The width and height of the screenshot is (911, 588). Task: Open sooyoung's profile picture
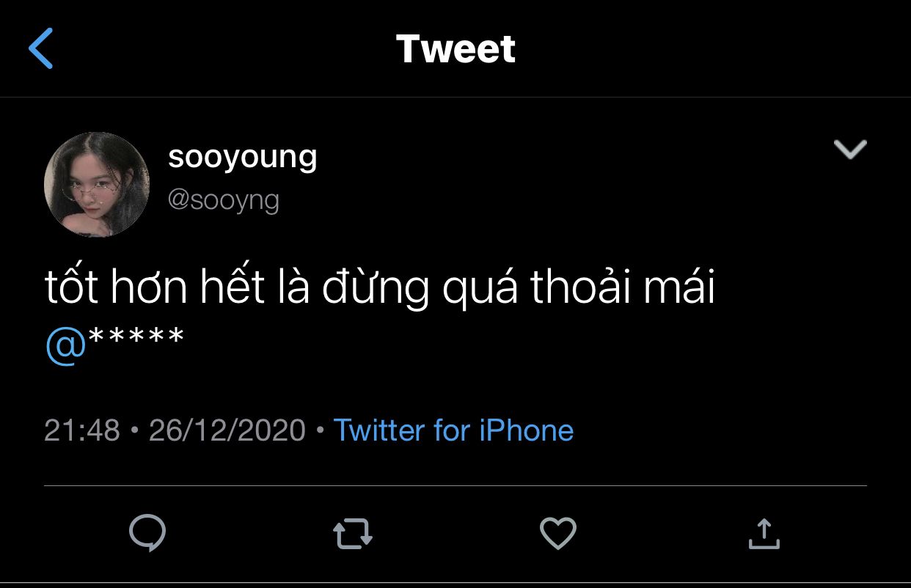pyautogui.click(x=97, y=185)
